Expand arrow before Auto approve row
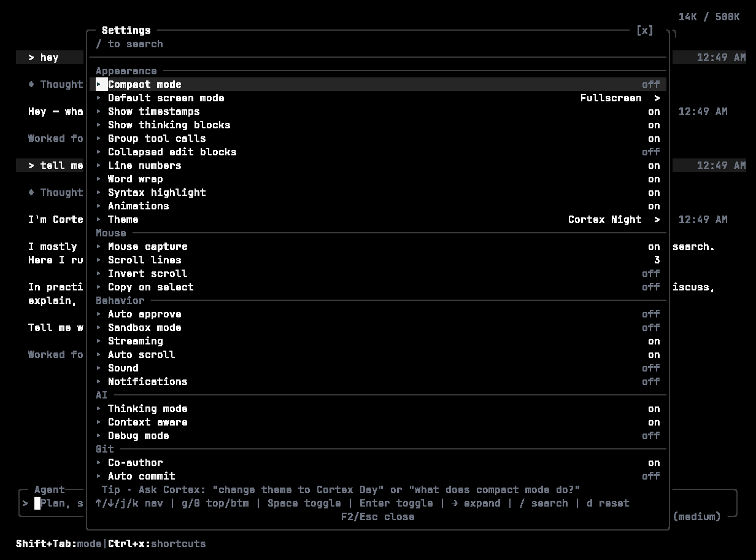This screenshot has width=756, height=560. point(99,314)
